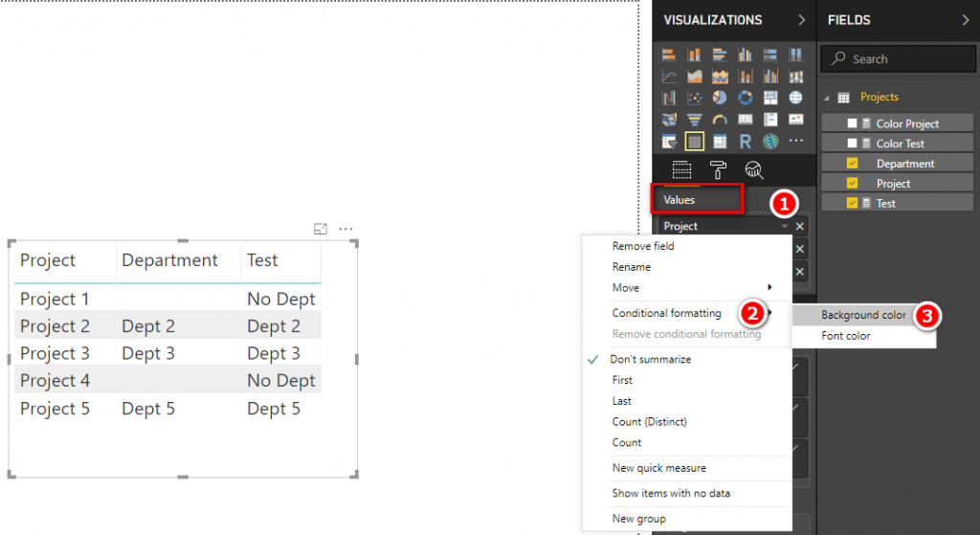Select the Multi-row card visualization
The height and width of the screenshot is (535, 980).
pyautogui.click(x=770, y=120)
